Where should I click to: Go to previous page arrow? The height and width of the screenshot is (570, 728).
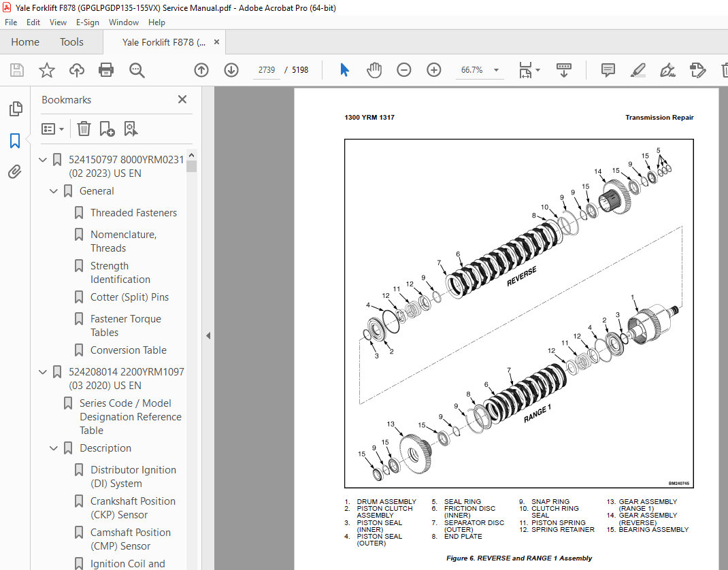(x=201, y=70)
